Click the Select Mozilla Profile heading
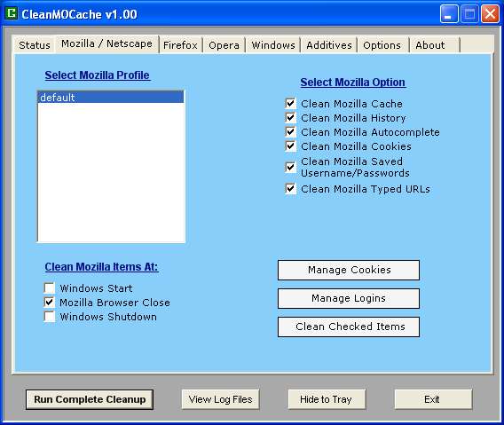The height and width of the screenshot is (425, 504). coord(98,75)
